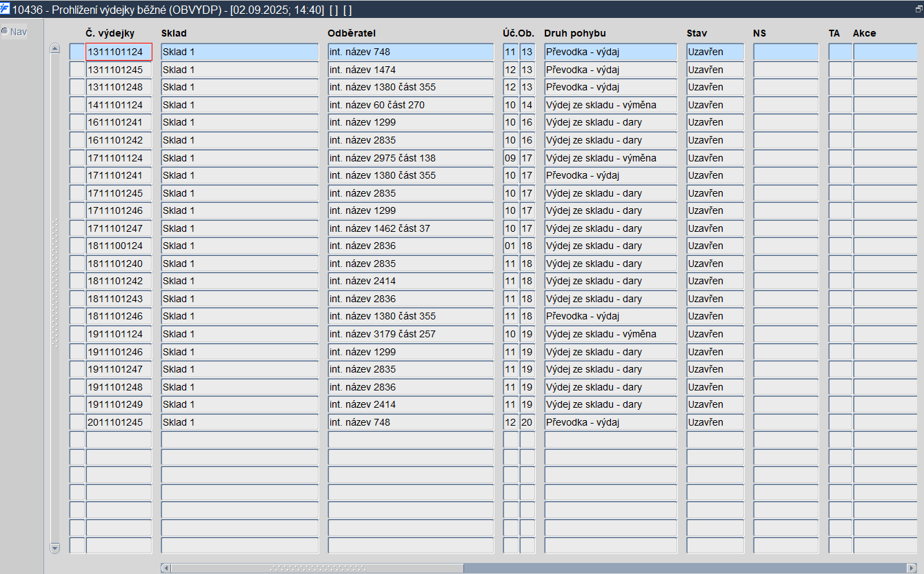This screenshot has width=924, height=574.
Task: Select issue number 1911101247
Action: [119, 369]
